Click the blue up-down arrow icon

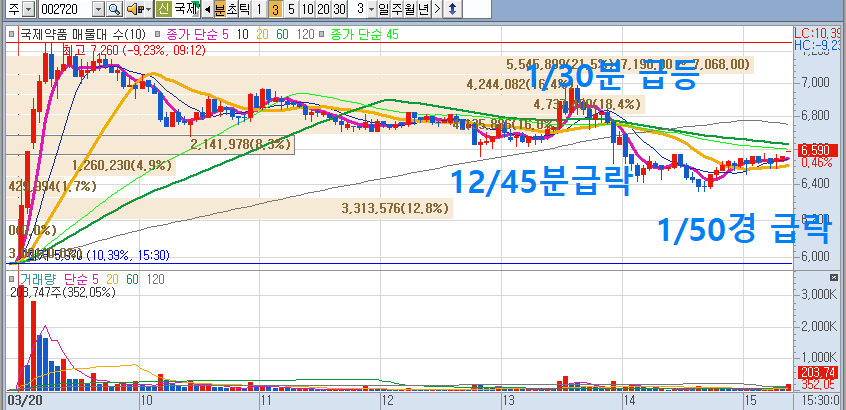tap(452, 9)
